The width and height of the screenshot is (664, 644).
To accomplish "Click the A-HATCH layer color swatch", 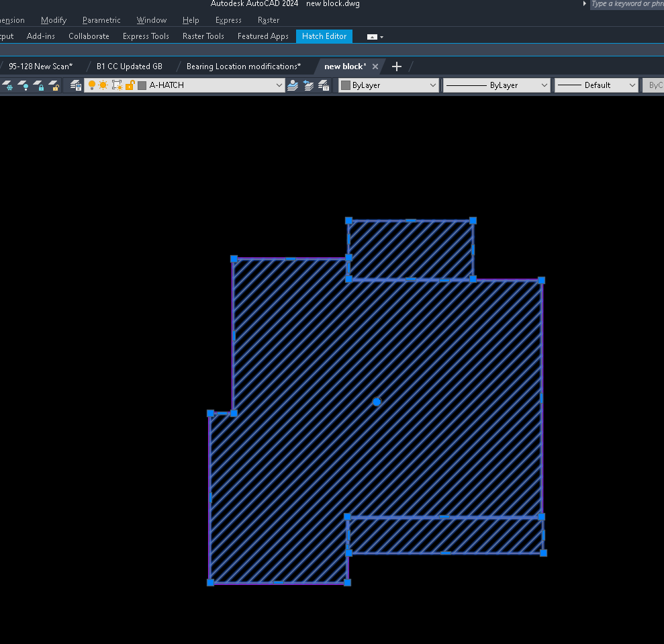I will tap(142, 85).
